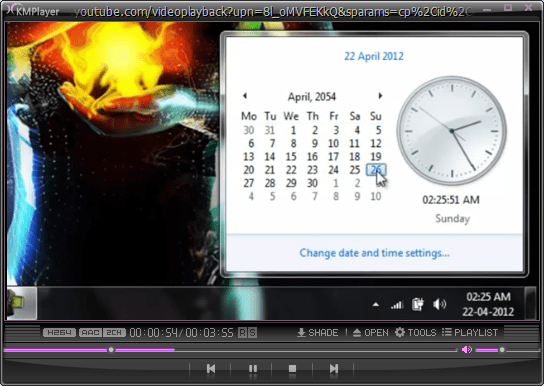This screenshot has width=544, height=386.
Task: Click the battery power tray icon
Action: pos(418,304)
